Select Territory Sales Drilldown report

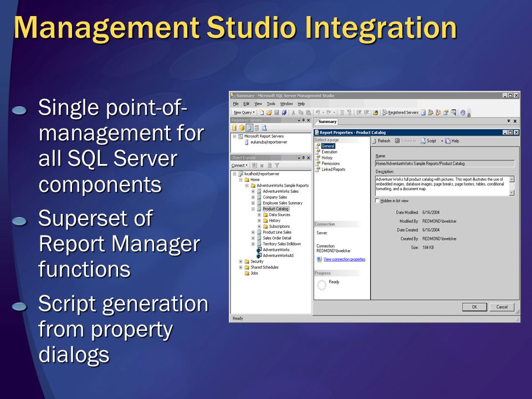282,244
